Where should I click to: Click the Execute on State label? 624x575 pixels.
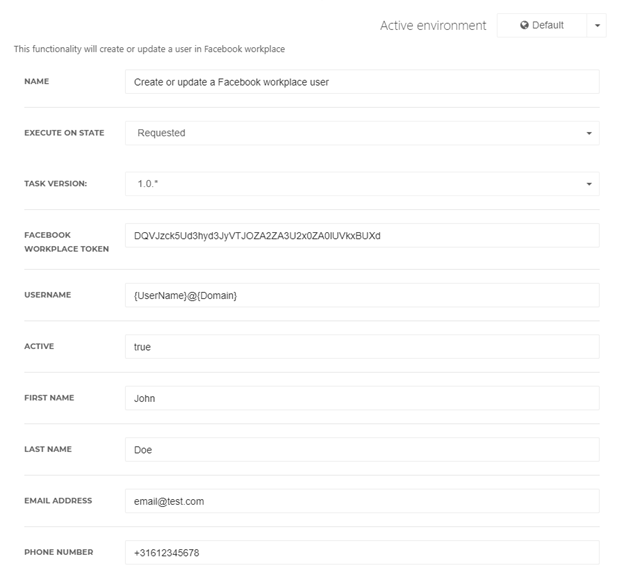[64, 133]
